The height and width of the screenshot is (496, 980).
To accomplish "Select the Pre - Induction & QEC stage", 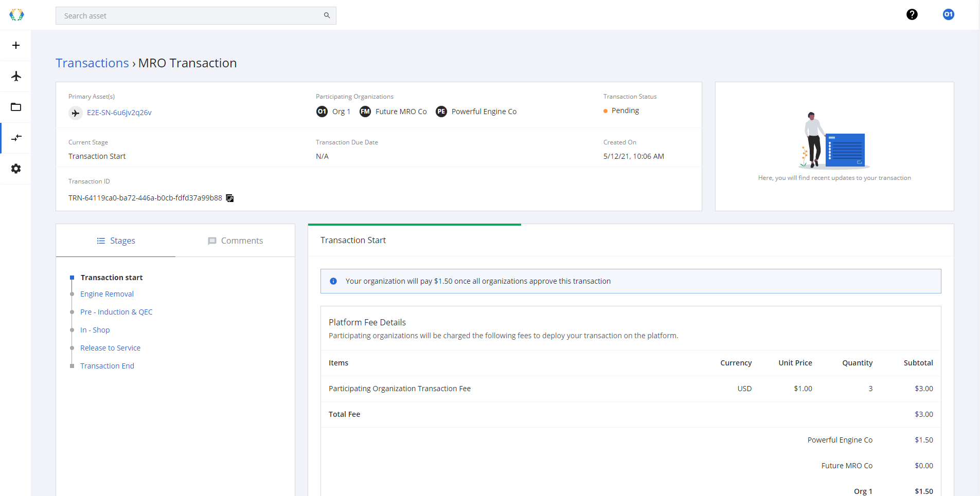I will [x=116, y=312].
